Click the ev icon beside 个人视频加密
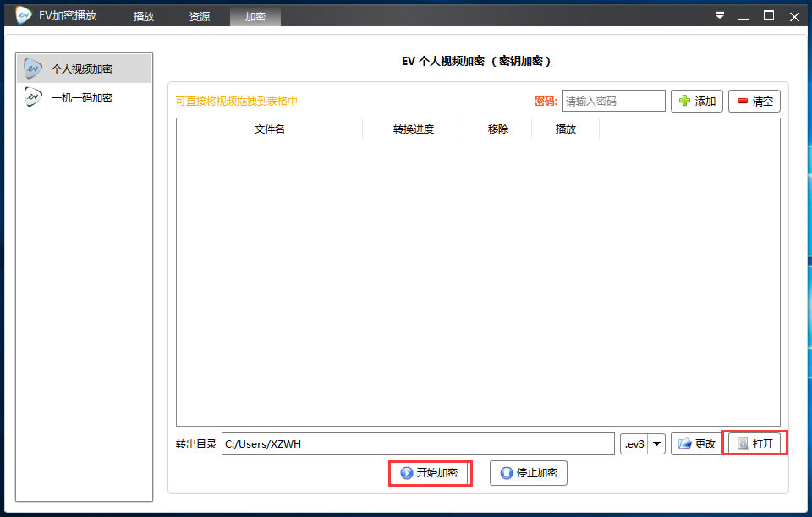The width and height of the screenshot is (812, 517). coord(31,69)
